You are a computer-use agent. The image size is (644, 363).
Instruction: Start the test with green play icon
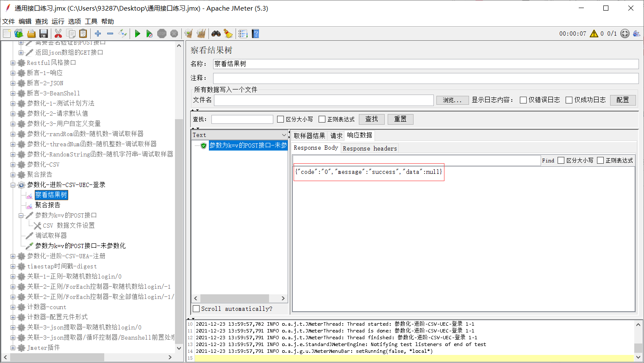137,34
